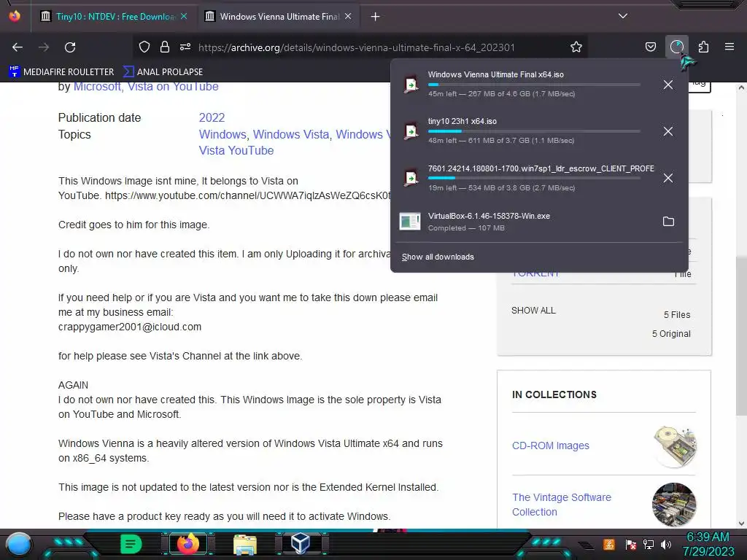The height and width of the screenshot is (560, 747).
Task: Open The Vintage Software Collection link
Action: point(562,505)
